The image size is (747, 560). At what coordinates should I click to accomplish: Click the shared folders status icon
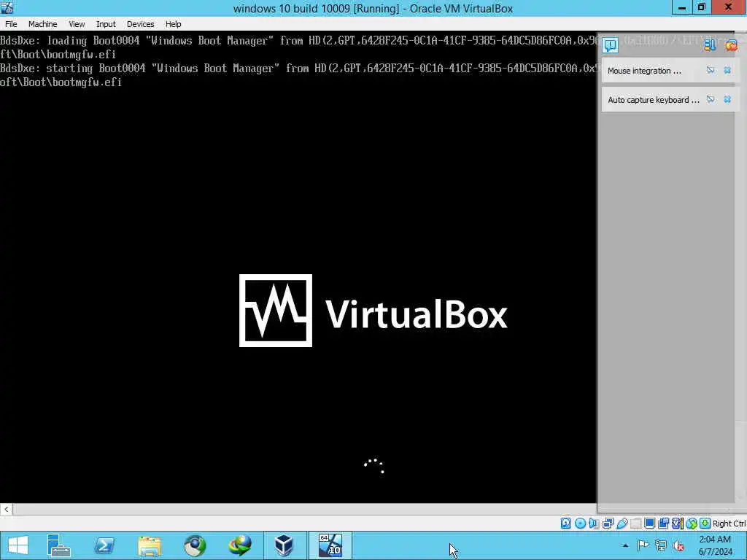[x=635, y=524]
